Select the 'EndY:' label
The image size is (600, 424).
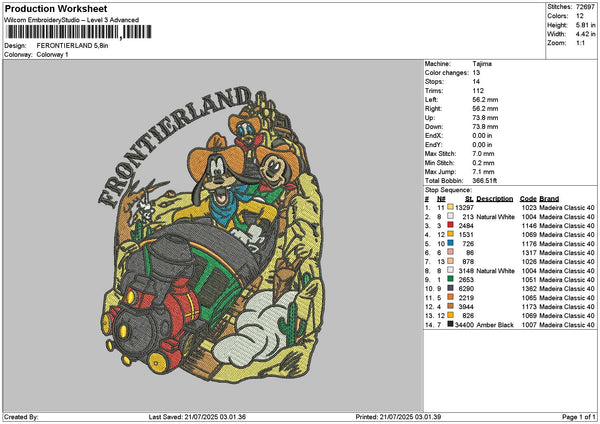[434, 145]
